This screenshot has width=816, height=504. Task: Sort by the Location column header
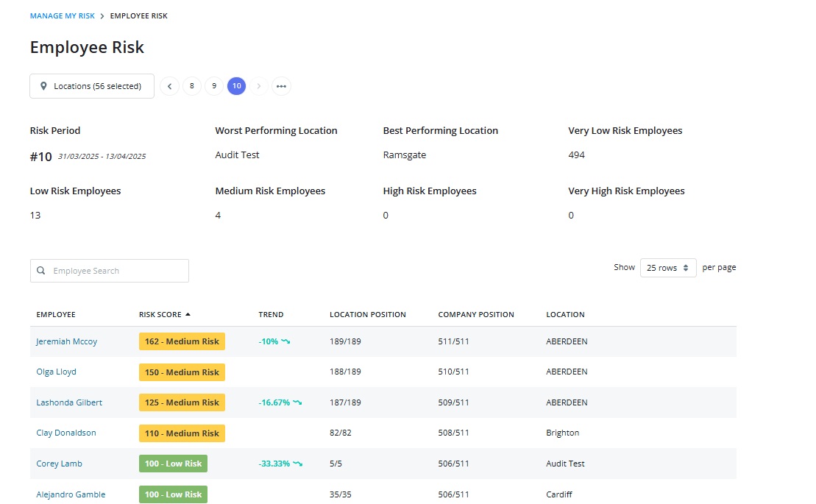(565, 314)
